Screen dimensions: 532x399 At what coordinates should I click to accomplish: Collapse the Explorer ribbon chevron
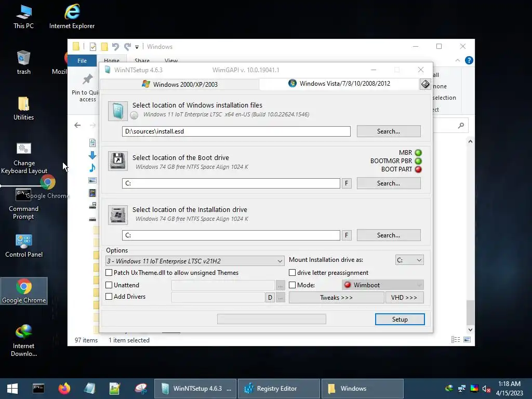click(x=457, y=60)
